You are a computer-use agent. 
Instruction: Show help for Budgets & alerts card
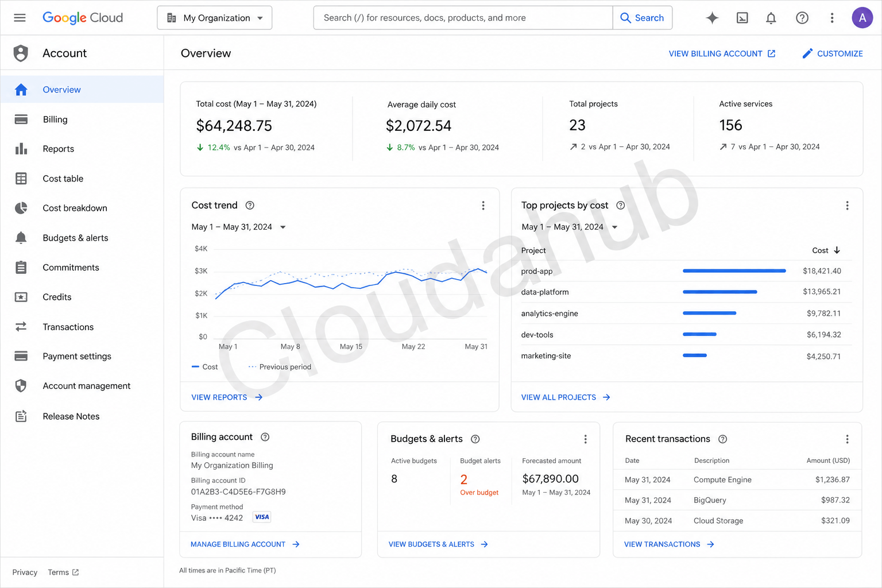tap(475, 439)
